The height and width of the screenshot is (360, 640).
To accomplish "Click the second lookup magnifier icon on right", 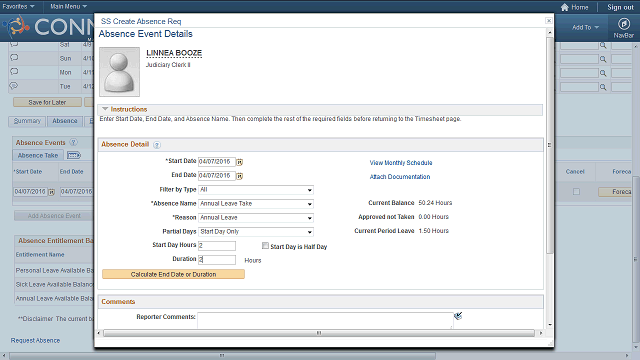I will pyautogui.click(x=603, y=59).
